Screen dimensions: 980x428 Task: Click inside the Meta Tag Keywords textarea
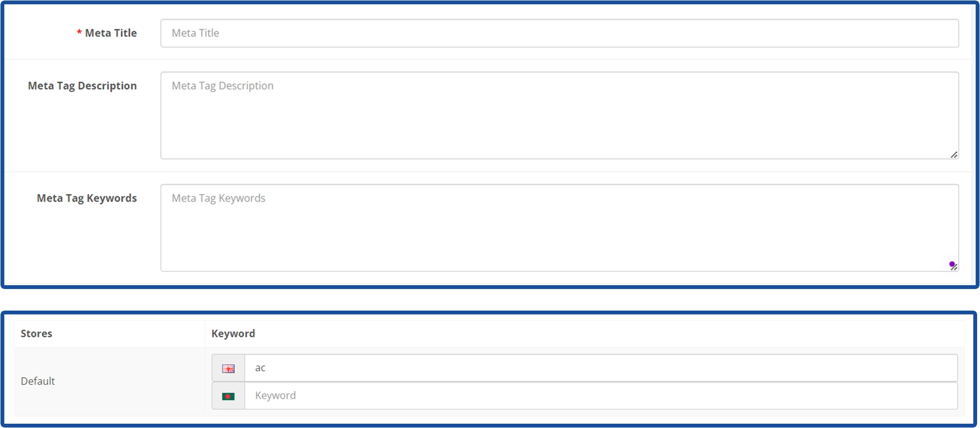[x=559, y=228]
